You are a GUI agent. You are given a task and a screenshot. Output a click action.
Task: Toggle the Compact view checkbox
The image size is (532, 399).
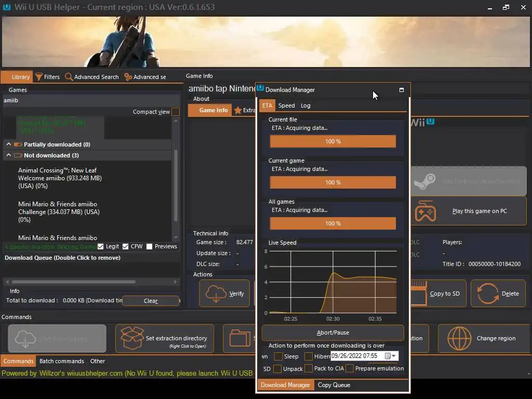tap(176, 112)
